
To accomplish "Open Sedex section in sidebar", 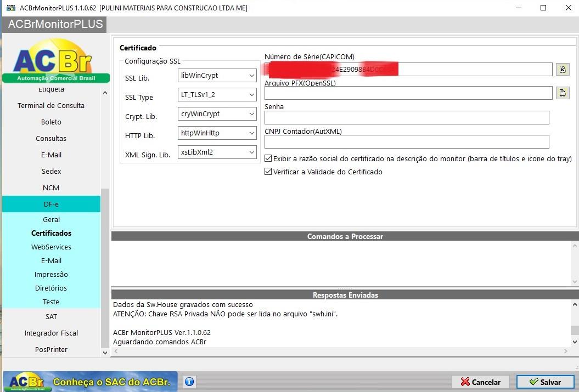I will [51, 171].
